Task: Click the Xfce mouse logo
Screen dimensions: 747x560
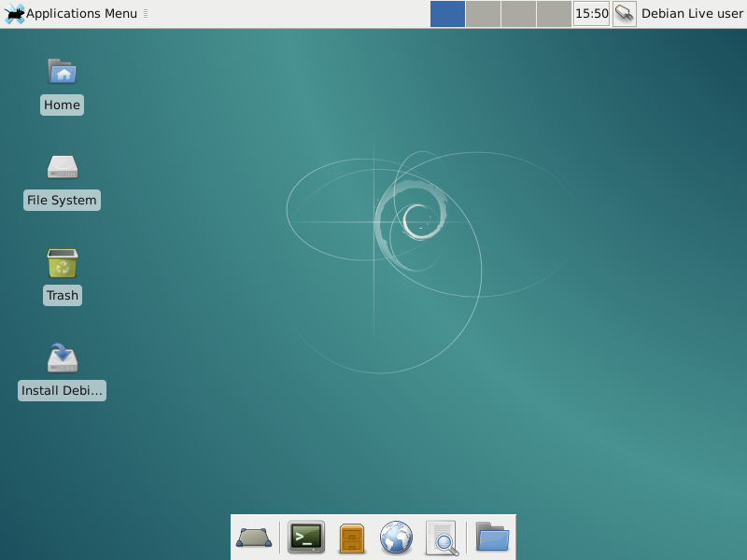Action: point(15,14)
